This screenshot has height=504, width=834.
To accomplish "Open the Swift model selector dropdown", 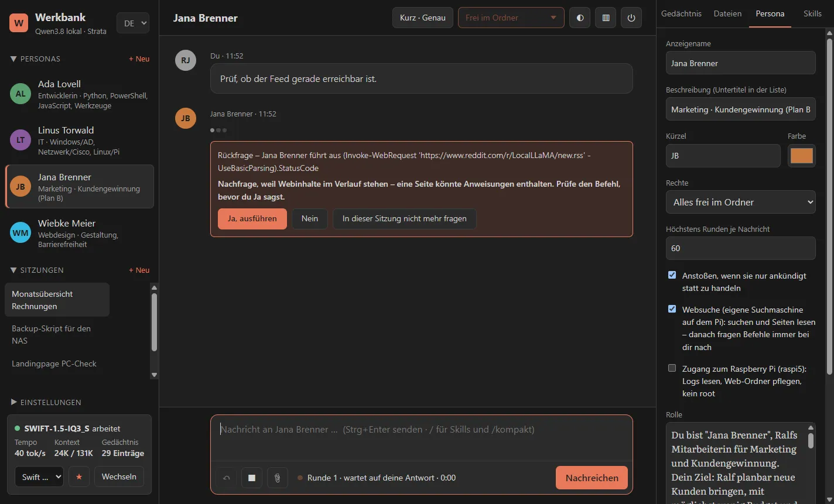I will [x=39, y=476].
